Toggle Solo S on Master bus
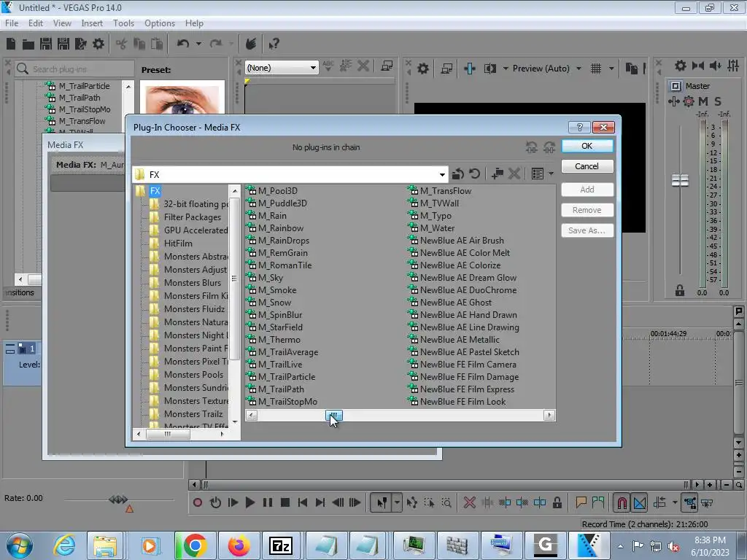This screenshot has height=560, width=747. tap(718, 101)
